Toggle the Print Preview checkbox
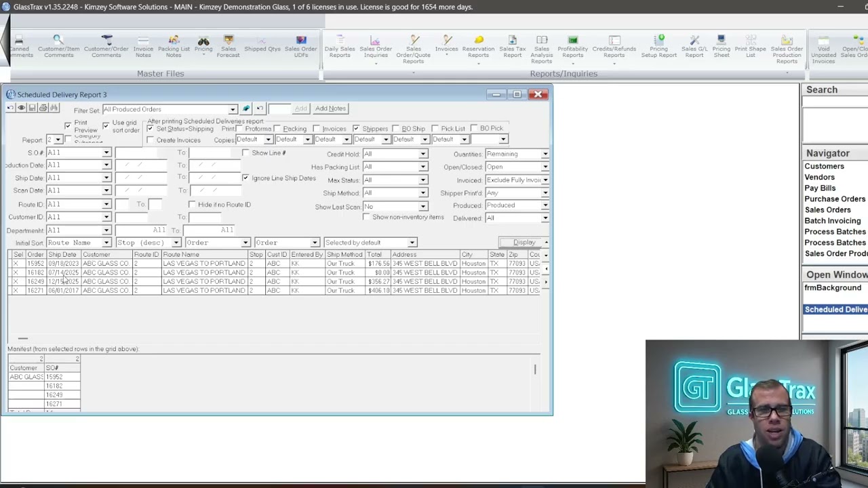 (x=68, y=126)
